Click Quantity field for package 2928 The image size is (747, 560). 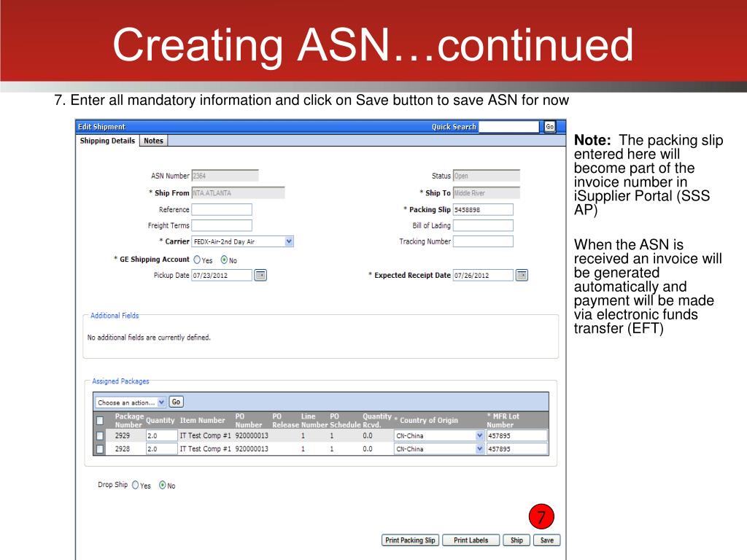click(x=161, y=449)
